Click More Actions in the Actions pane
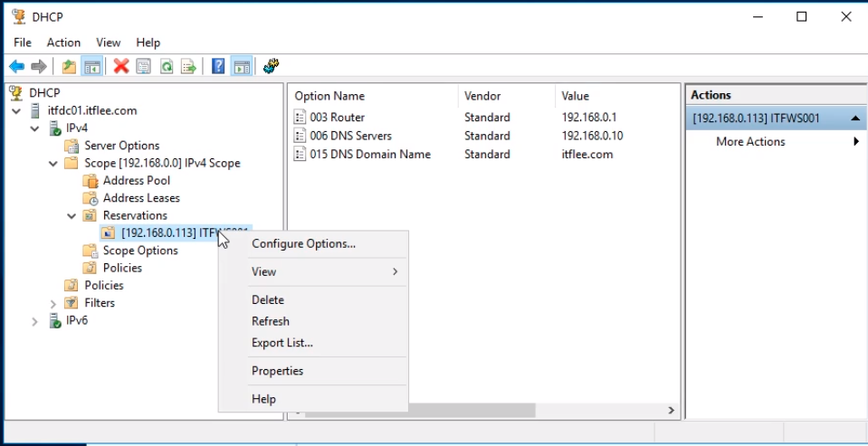This screenshot has width=868, height=446. tap(750, 142)
